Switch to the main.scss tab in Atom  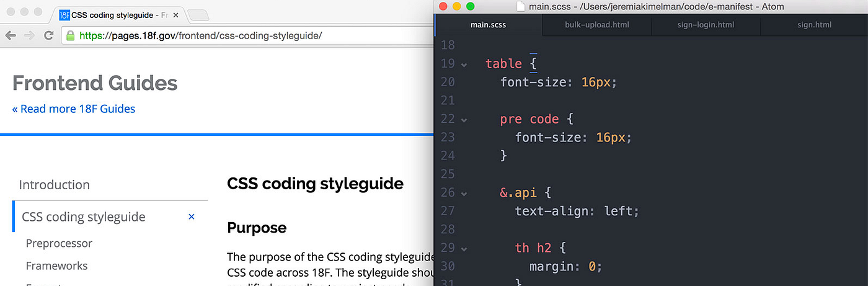point(489,25)
